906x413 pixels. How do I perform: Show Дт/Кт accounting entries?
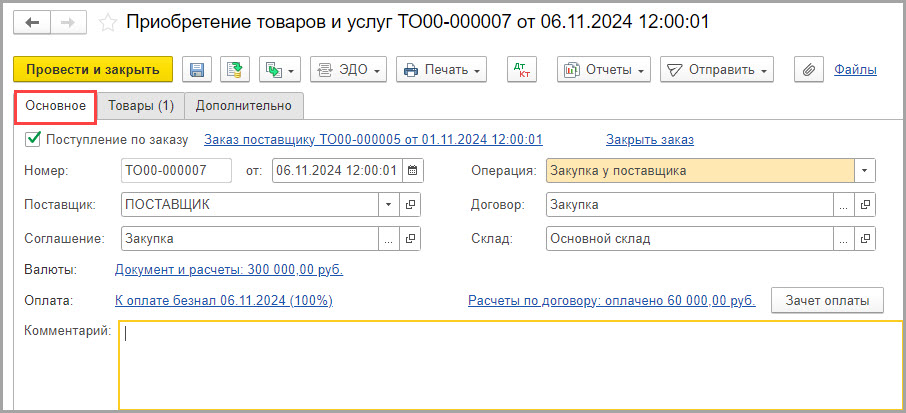[522, 70]
